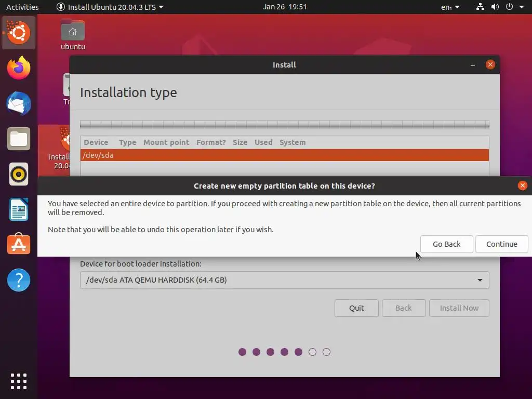
Task: Open Install Ubuntu 20.04.3 LTS app menu
Action: 110,7
